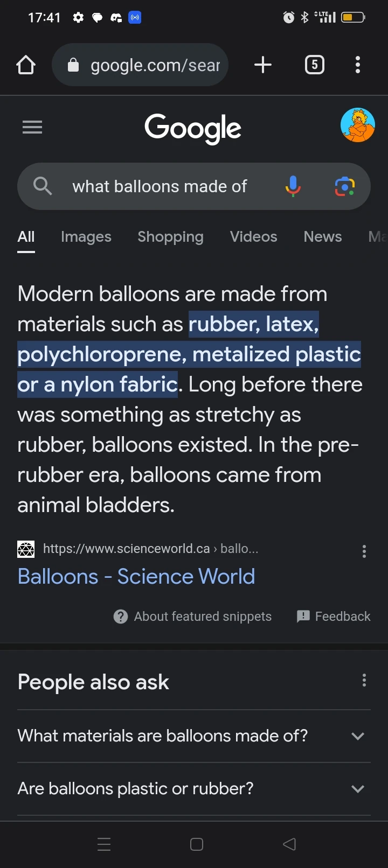Screen dimensions: 388x868
Task: Start voice search with microphone icon
Action: click(x=293, y=186)
